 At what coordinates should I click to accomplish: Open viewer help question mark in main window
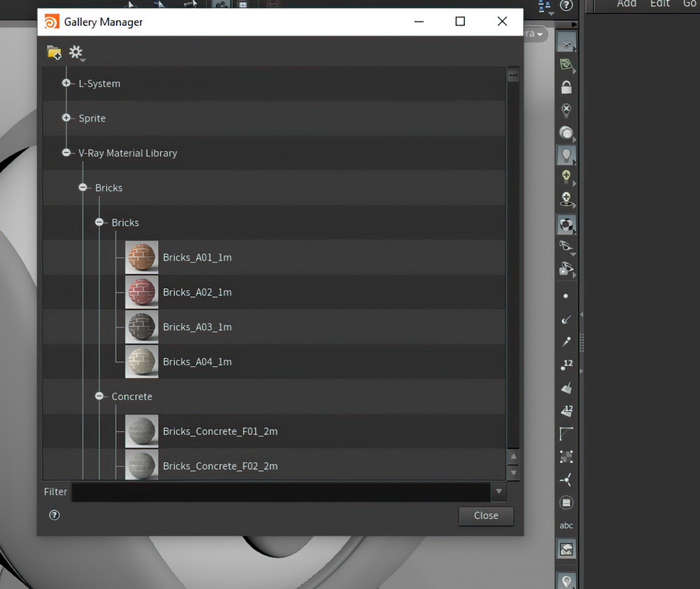point(566,6)
